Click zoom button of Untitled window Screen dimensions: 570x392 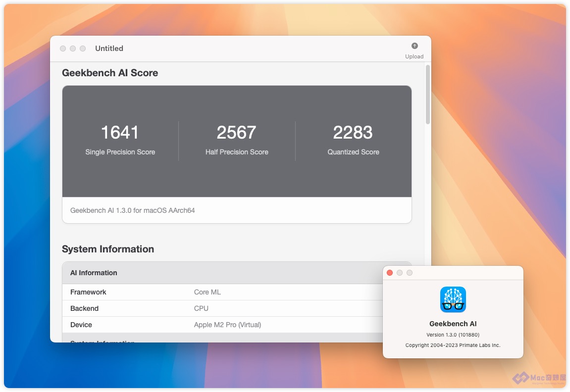[83, 49]
